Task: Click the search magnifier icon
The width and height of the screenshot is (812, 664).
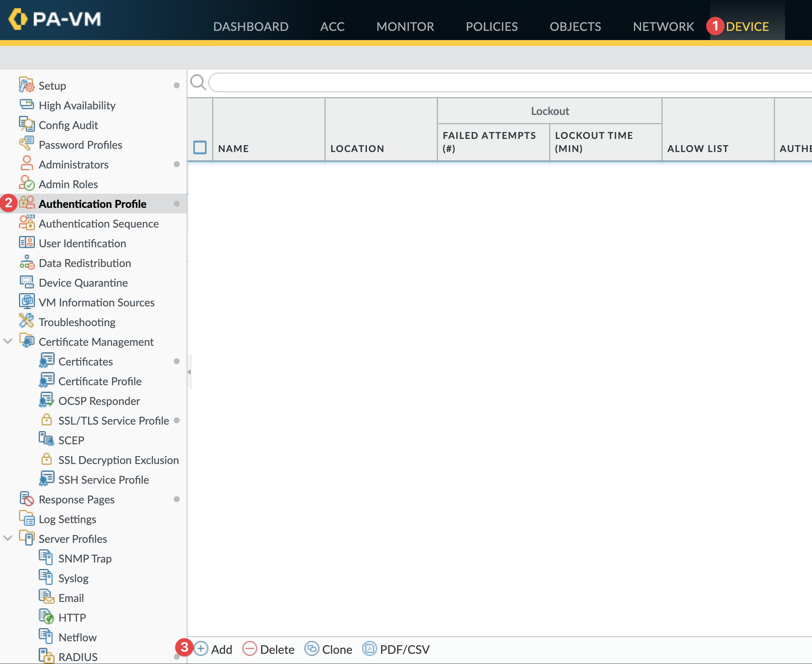Action: 198,82
